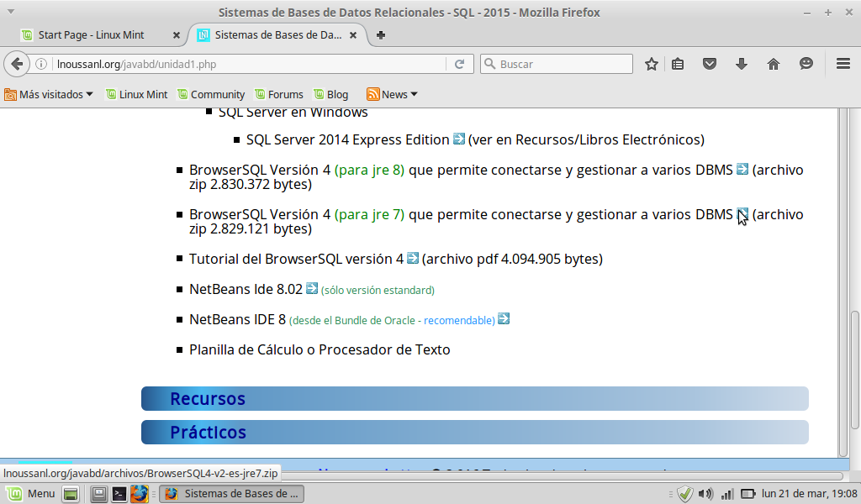Open the bookmarks list icon
Screen dimensions: 861x504
(x=678, y=64)
